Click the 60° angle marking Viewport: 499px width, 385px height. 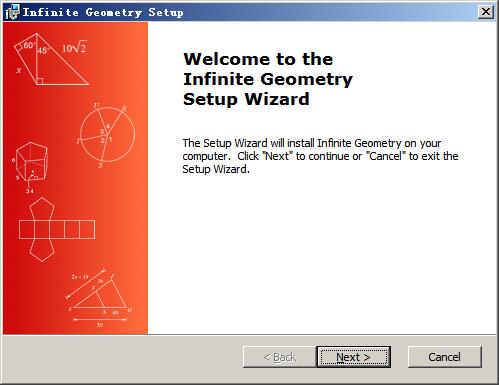pos(29,45)
